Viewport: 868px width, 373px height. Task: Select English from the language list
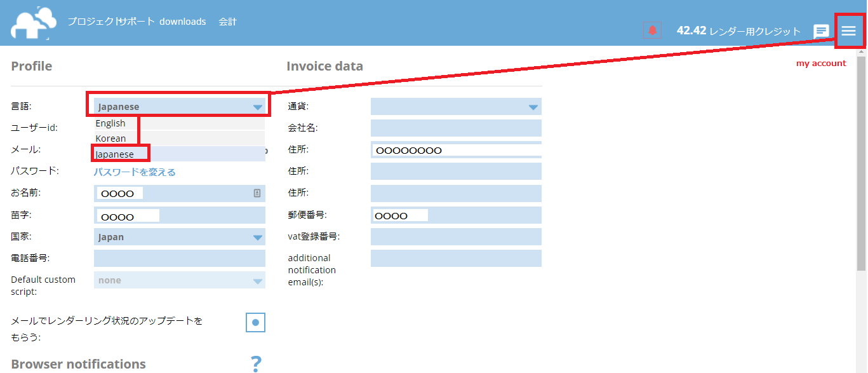click(111, 123)
